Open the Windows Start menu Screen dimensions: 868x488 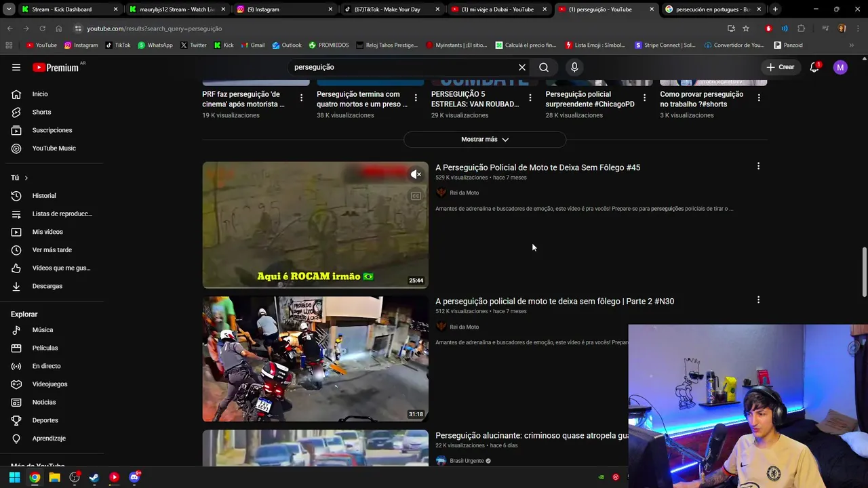click(x=14, y=477)
